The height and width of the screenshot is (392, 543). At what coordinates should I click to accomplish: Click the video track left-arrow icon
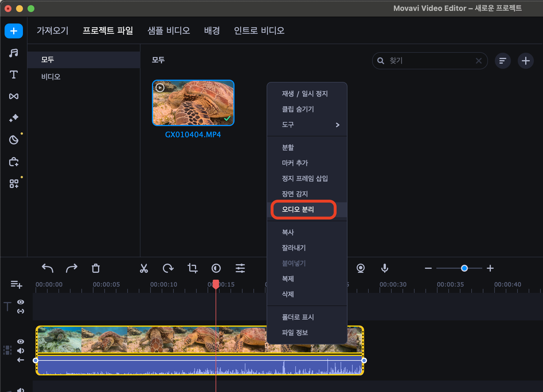point(21,360)
